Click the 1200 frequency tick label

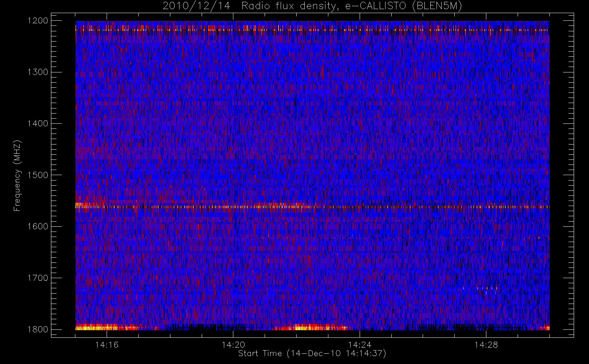pos(38,21)
